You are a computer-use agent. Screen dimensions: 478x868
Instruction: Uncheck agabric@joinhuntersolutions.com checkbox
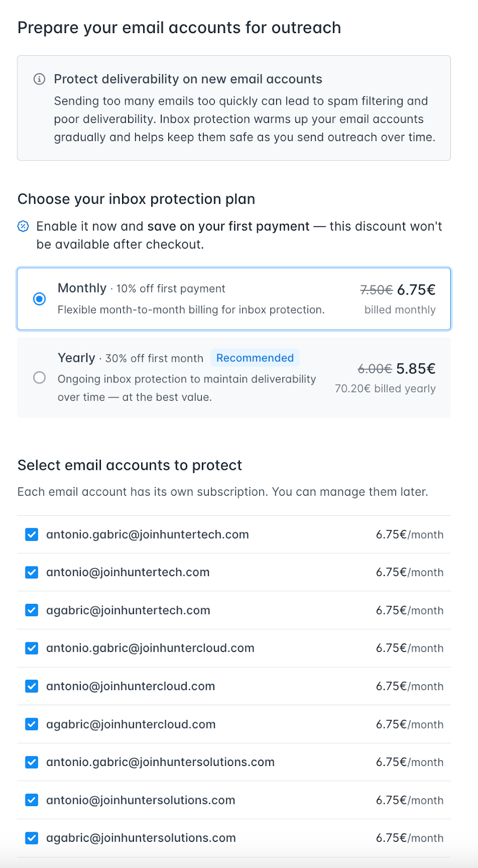(x=32, y=838)
